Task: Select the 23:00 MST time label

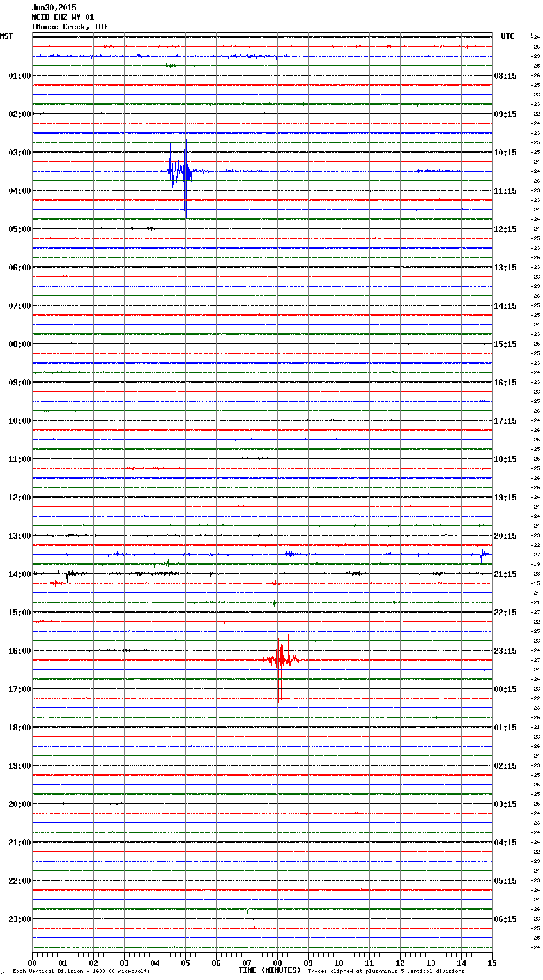Action: click(x=20, y=919)
